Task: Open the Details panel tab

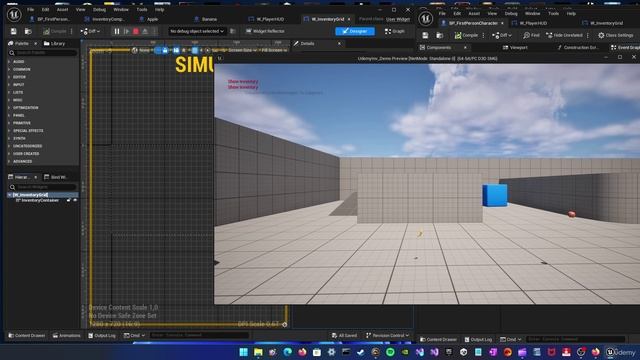Action: [304, 43]
